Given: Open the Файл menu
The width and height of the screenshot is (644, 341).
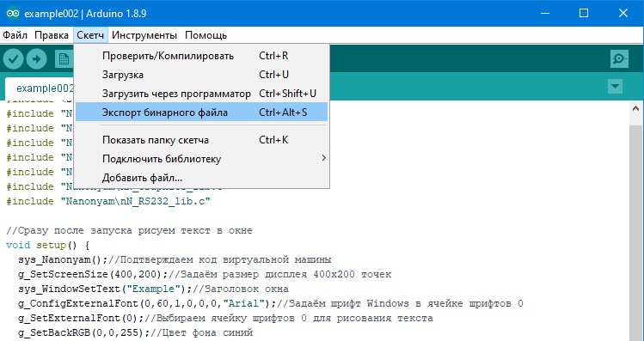Looking at the screenshot, I should pyautogui.click(x=15, y=35).
